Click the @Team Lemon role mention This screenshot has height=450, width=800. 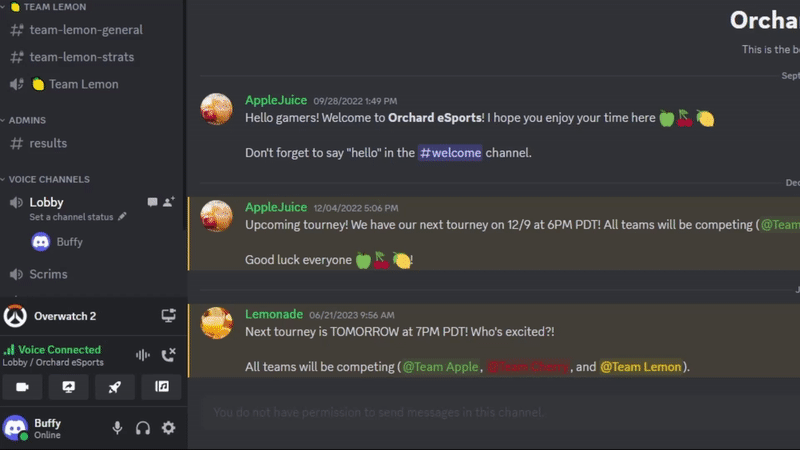pos(641,367)
